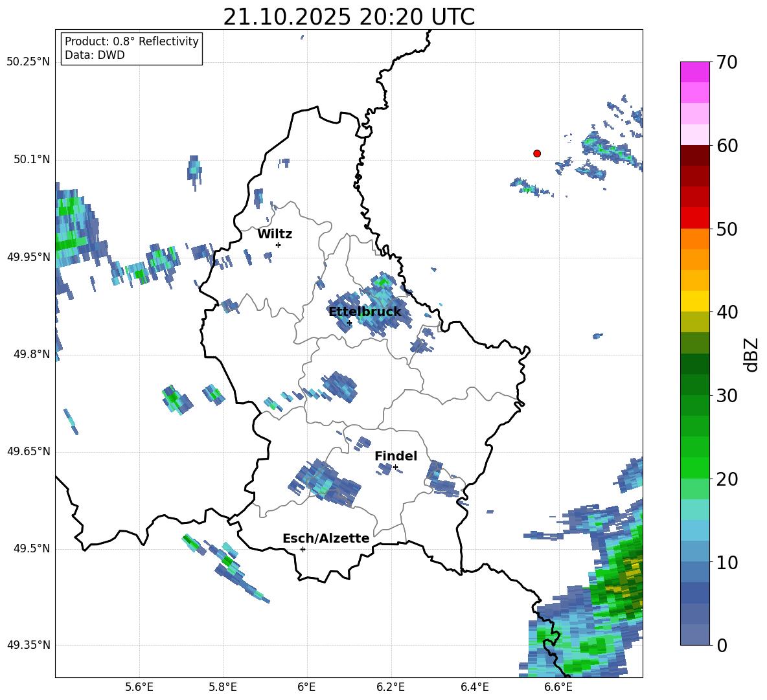
Task: Click the 'dBZ' colorbar axis label
Action: [752, 354]
